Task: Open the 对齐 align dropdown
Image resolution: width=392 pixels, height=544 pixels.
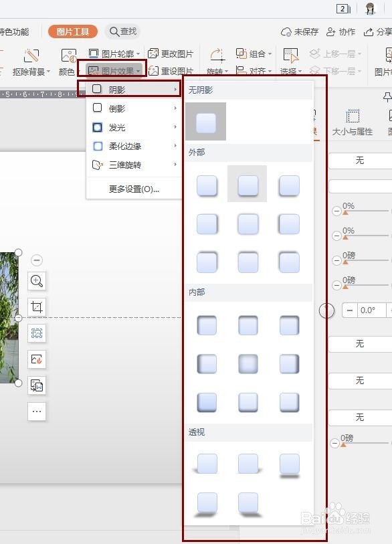Action: (254, 71)
